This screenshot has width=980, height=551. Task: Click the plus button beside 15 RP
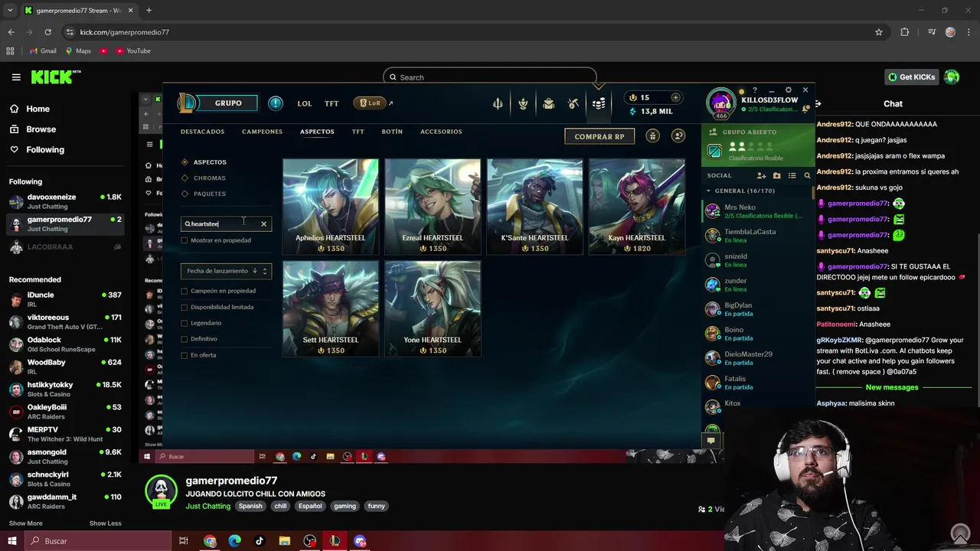pos(675,97)
